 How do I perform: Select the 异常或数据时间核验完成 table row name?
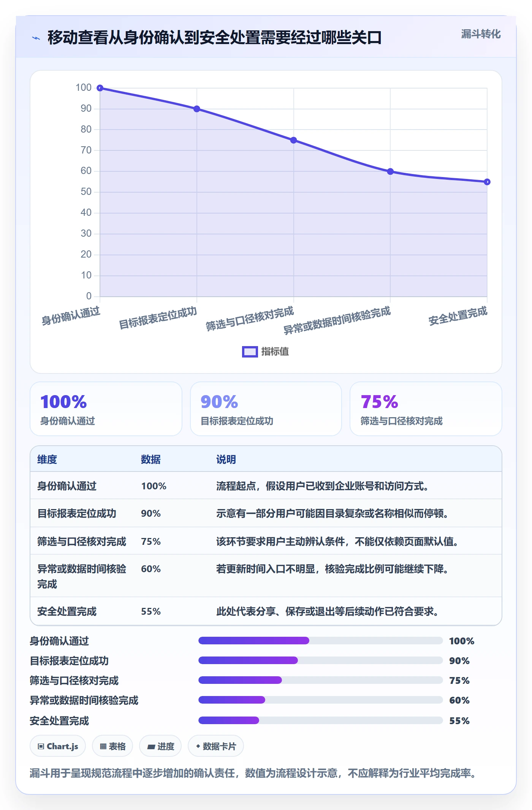coord(82,576)
